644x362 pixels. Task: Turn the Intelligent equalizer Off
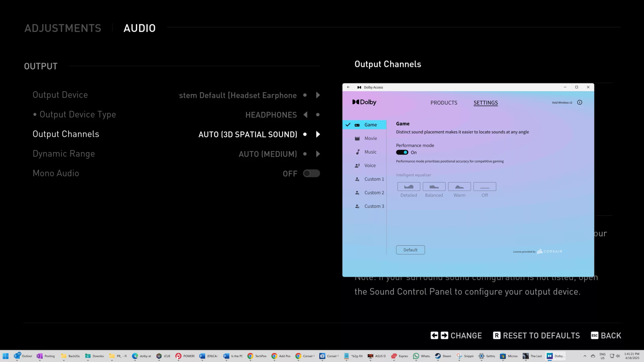(x=485, y=187)
